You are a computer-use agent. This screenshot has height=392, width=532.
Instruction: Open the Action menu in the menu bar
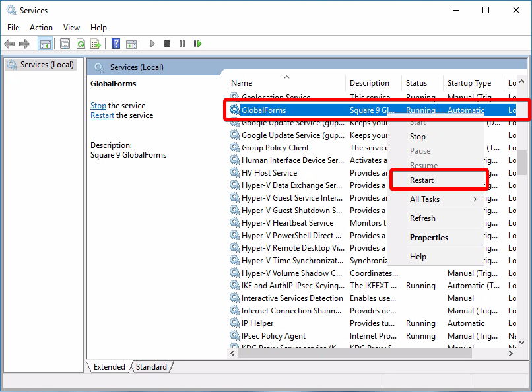[x=41, y=28]
